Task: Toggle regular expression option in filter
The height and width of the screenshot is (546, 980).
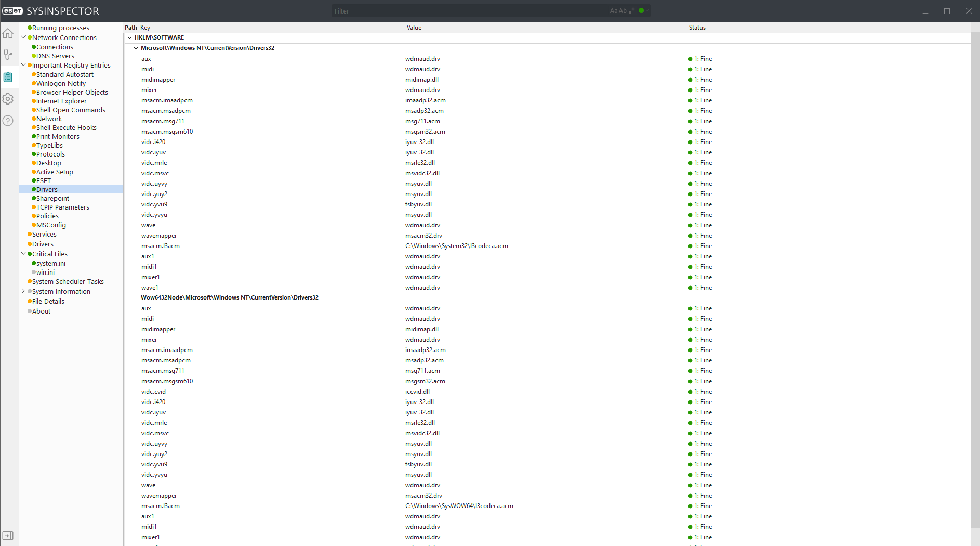Action: click(632, 10)
